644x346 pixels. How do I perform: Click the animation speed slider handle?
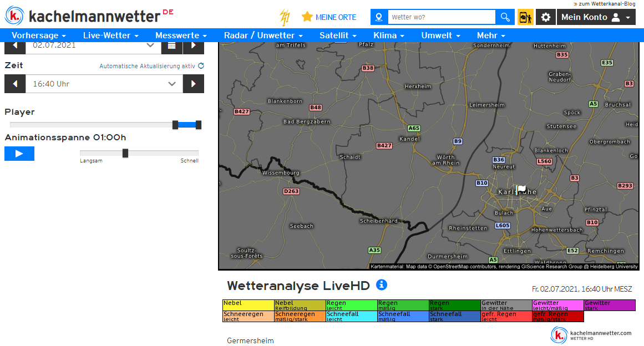[x=125, y=153]
